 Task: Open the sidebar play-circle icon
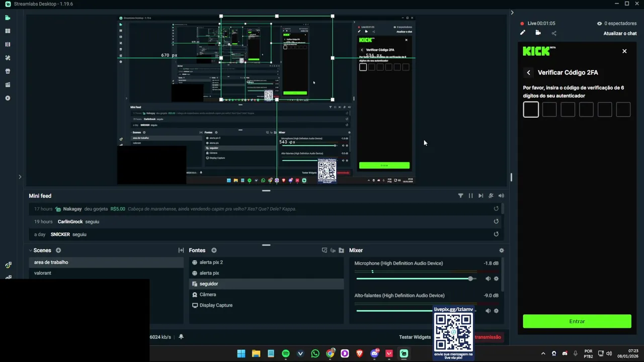(8, 98)
